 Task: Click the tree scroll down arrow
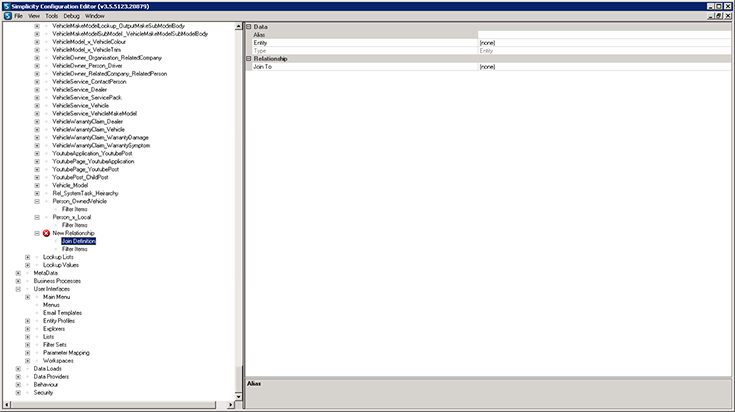(x=238, y=397)
